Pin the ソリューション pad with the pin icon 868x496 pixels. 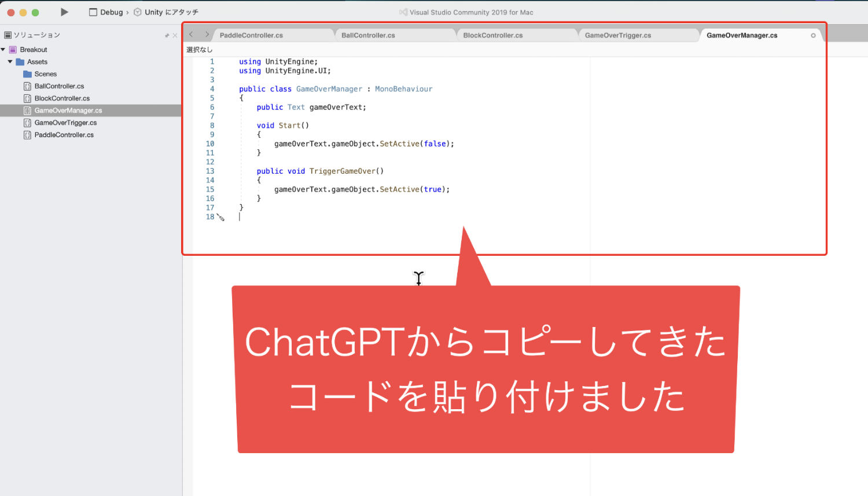pos(167,35)
